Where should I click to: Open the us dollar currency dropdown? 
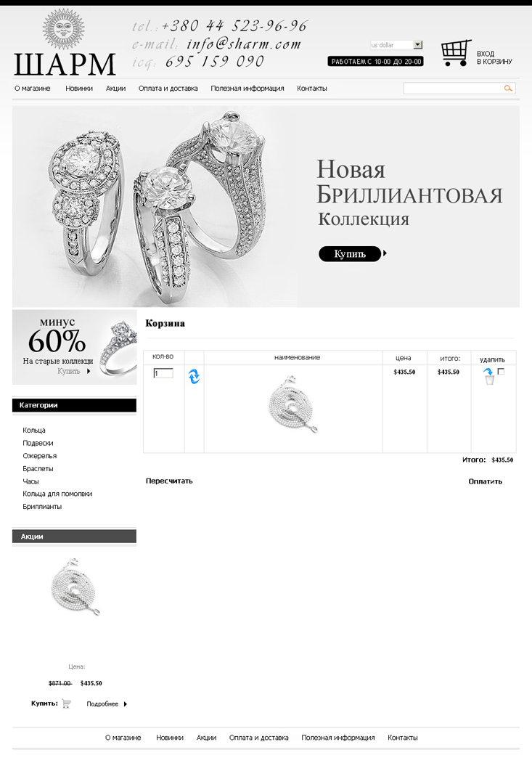[x=396, y=45]
